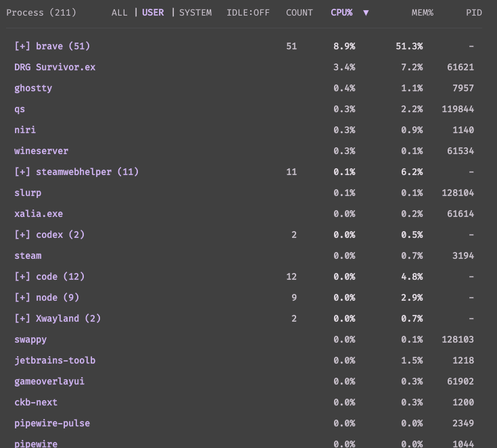Expand the Xwayland (2) process group
This screenshot has width=497, height=448.
pyautogui.click(x=22, y=318)
